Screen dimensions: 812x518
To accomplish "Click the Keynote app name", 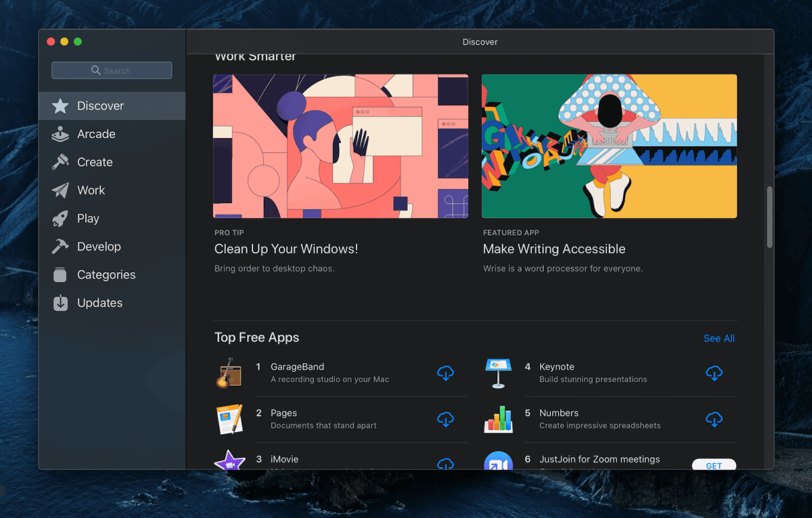I will click(x=557, y=367).
